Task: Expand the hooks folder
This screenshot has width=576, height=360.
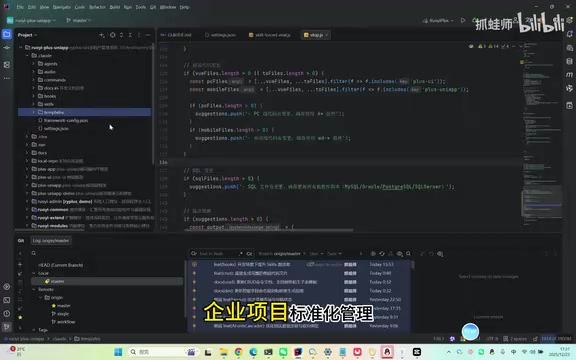Action: click(x=33, y=96)
